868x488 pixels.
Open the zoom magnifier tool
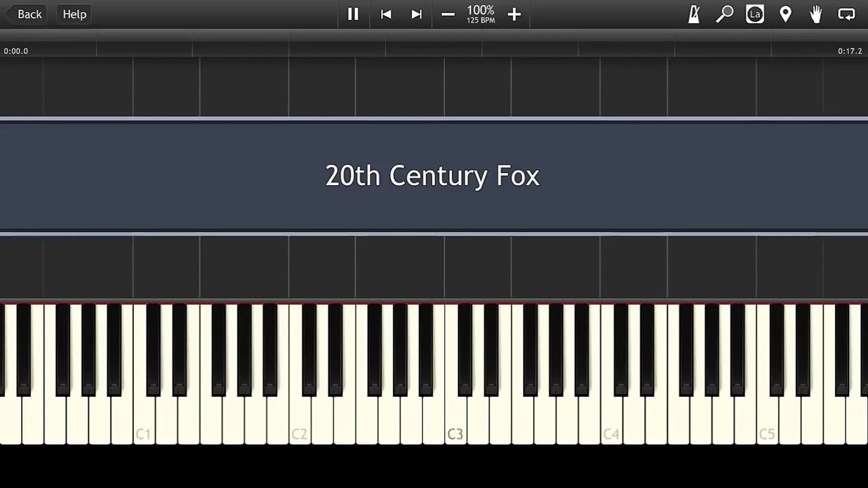point(724,14)
